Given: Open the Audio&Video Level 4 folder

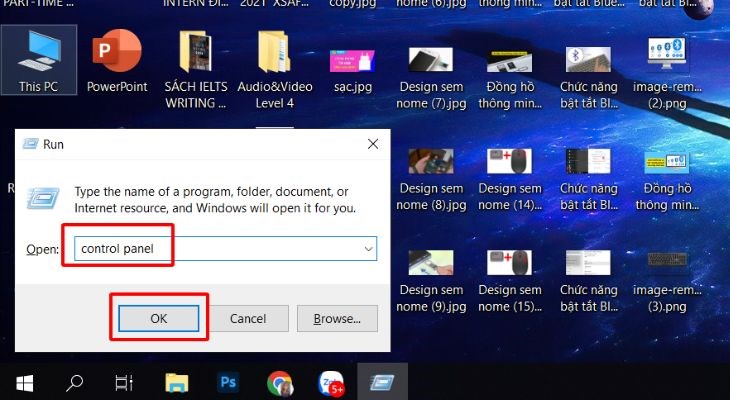Looking at the screenshot, I should coord(275,68).
